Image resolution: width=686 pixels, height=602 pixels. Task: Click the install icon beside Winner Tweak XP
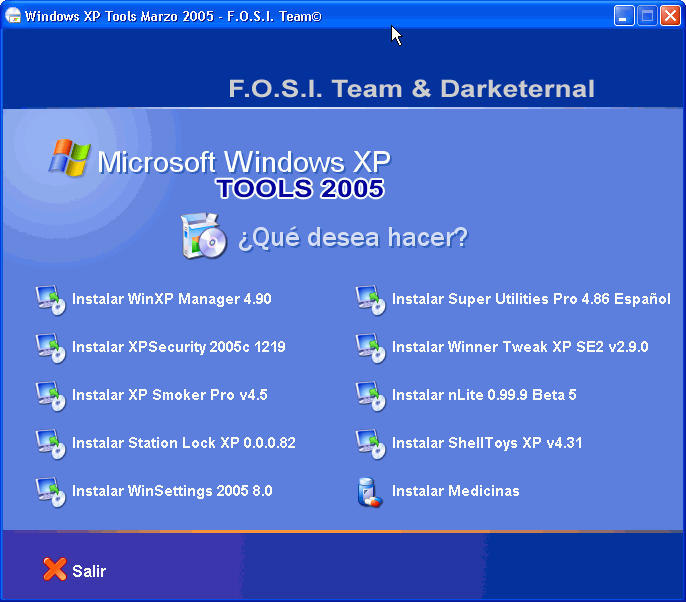coord(370,348)
